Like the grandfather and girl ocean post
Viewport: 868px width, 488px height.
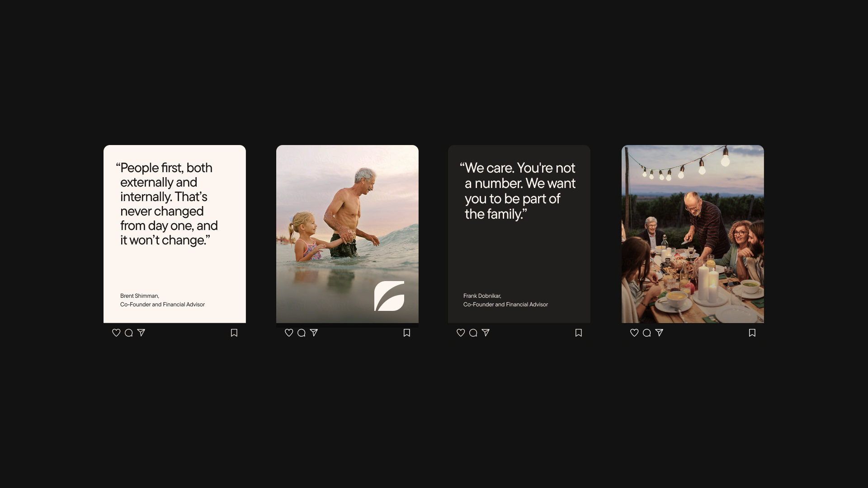click(x=289, y=333)
